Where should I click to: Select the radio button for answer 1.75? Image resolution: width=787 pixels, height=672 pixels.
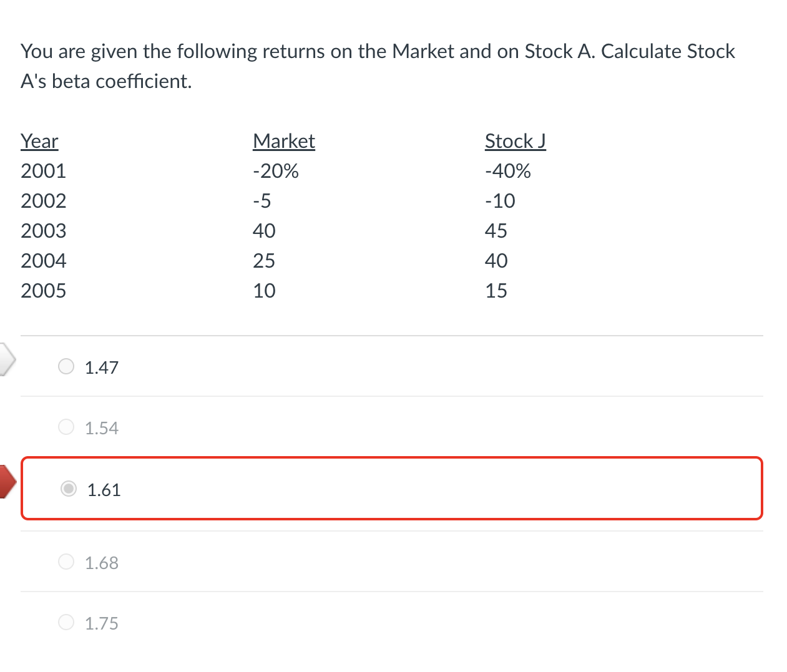click(x=66, y=622)
